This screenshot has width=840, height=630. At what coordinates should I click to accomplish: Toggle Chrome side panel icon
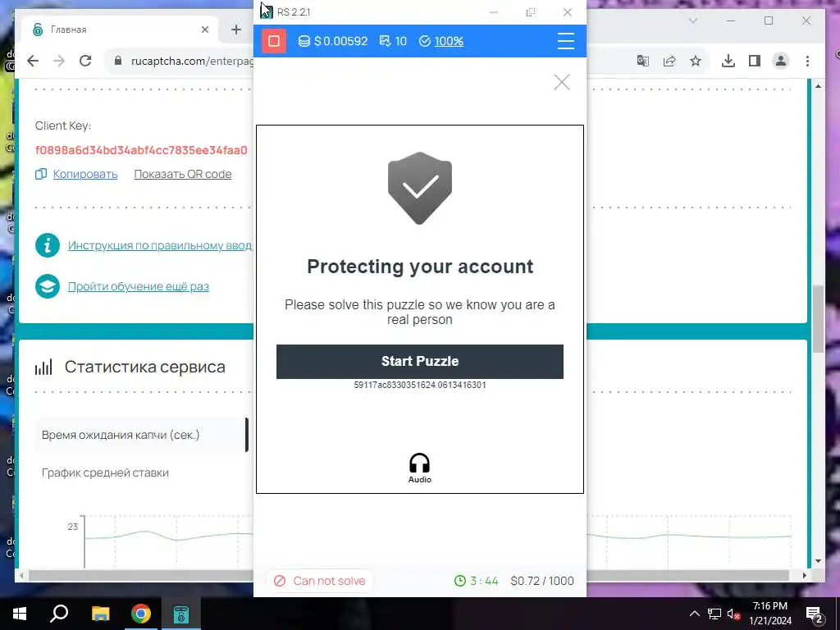(x=755, y=61)
